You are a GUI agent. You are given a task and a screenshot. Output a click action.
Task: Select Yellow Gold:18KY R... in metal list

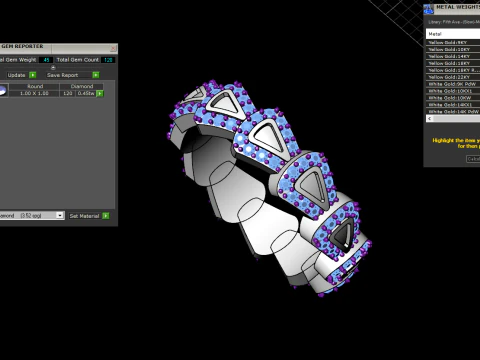pos(453,70)
